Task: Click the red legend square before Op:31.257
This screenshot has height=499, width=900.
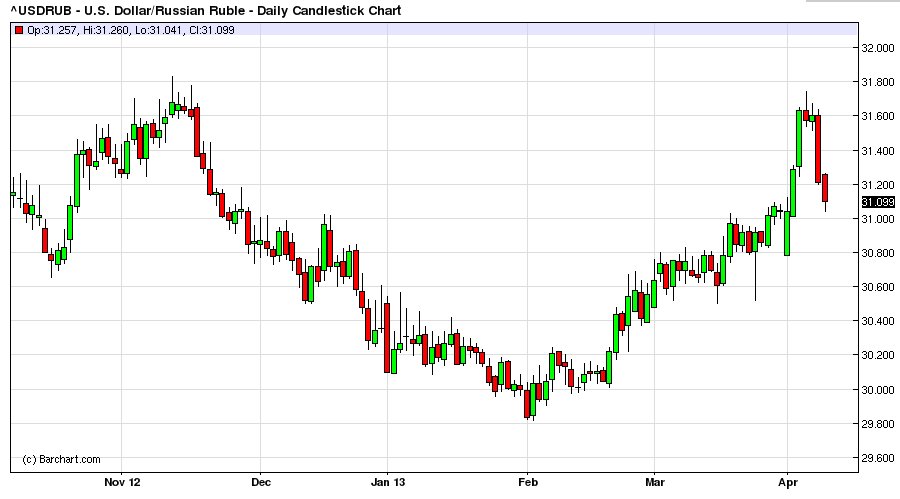Action: pos(19,30)
